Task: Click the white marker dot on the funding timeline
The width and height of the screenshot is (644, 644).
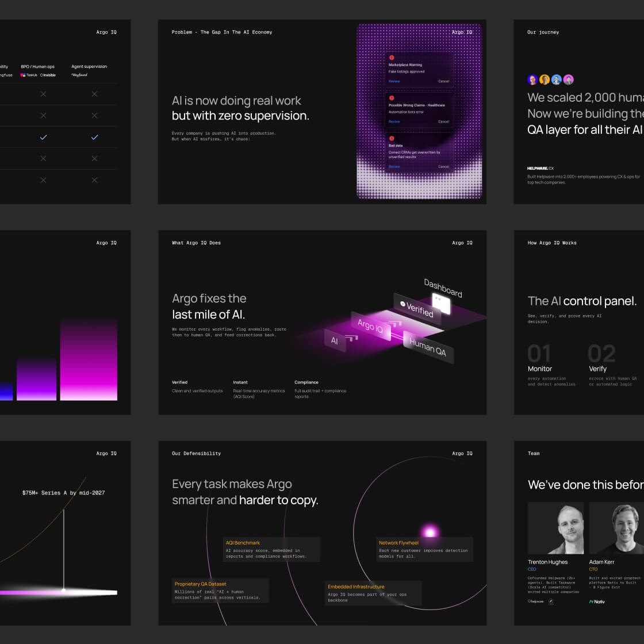Action: click(64, 591)
